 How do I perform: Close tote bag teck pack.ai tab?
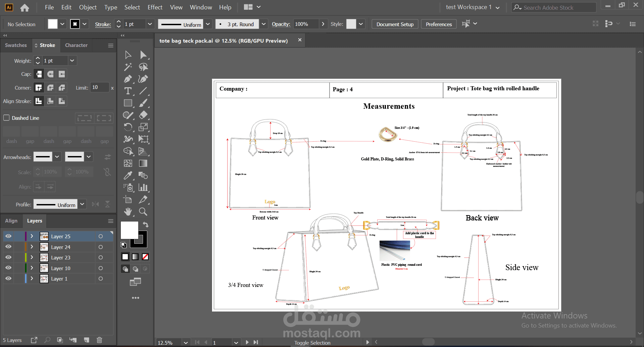tap(300, 40)
